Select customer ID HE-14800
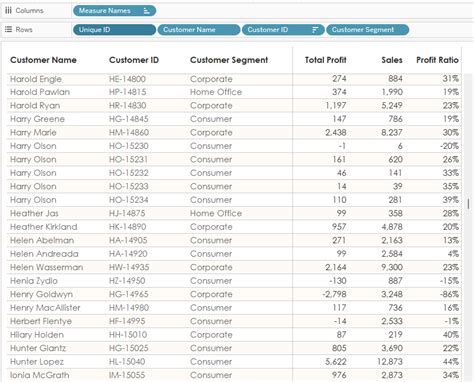The height and width of the screenshot is (382, 474). (127, 79)
